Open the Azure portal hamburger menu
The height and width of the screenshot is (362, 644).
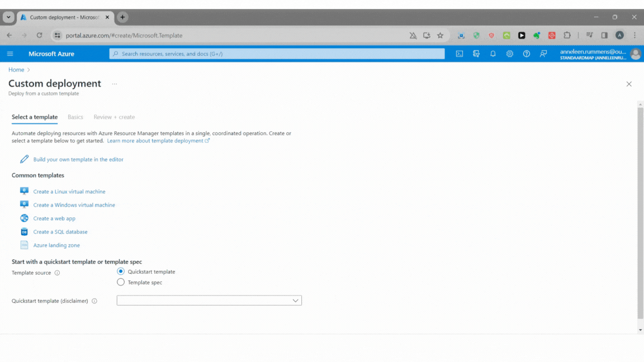(10, 54)
